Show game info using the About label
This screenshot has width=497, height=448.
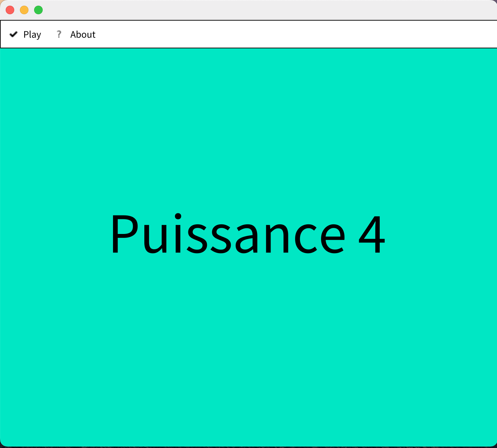(83, 34)
